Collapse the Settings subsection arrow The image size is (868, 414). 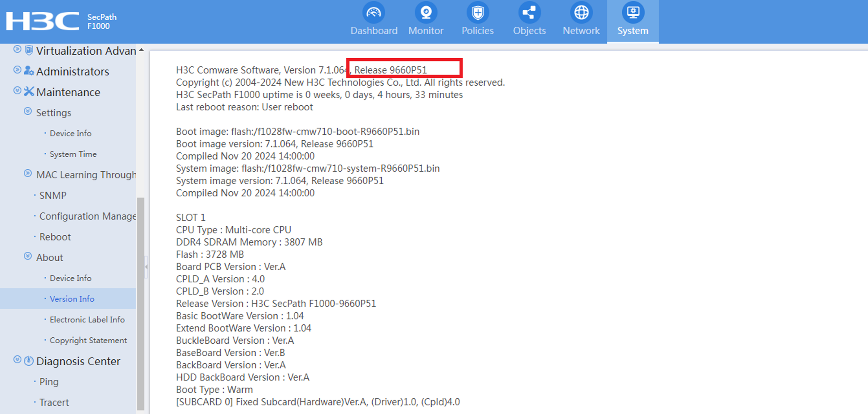[x=28, y=111]
